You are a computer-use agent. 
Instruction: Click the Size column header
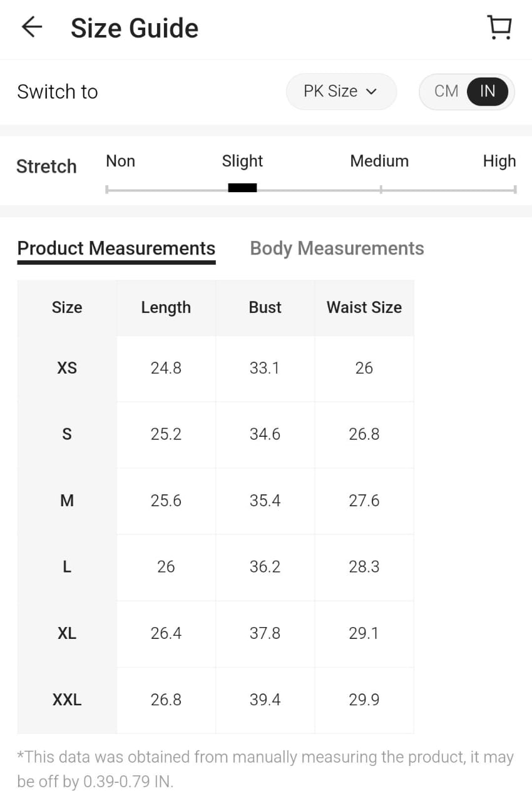click(x=67, y=307)
